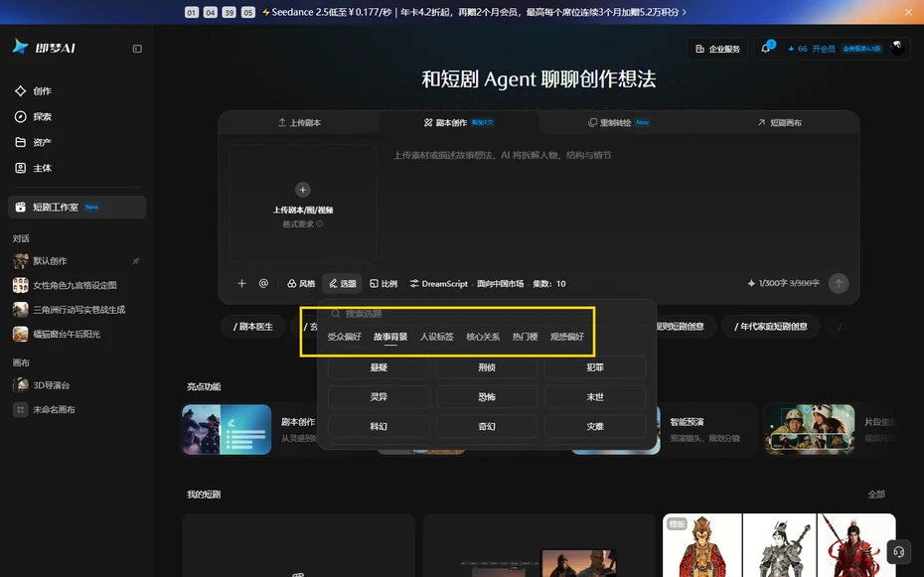
Task: Select the 受众偏好 category tab
Action: point(344,337)
